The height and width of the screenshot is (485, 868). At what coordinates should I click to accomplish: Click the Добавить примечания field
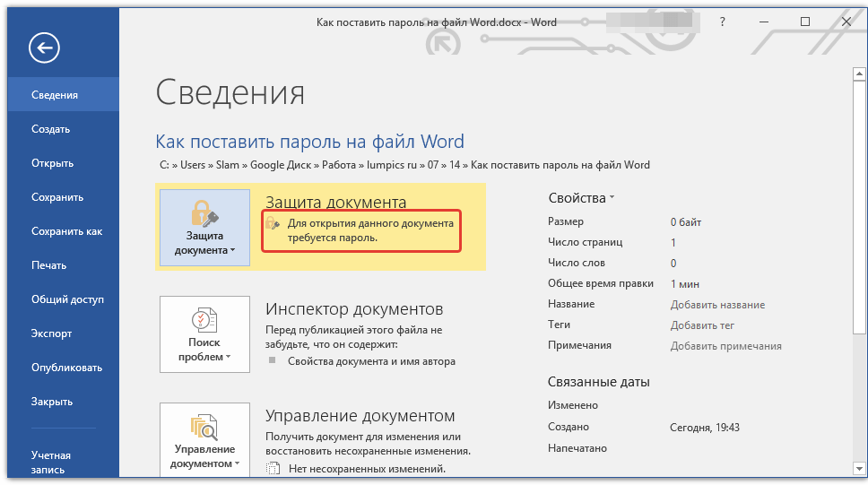coord(725,346)
